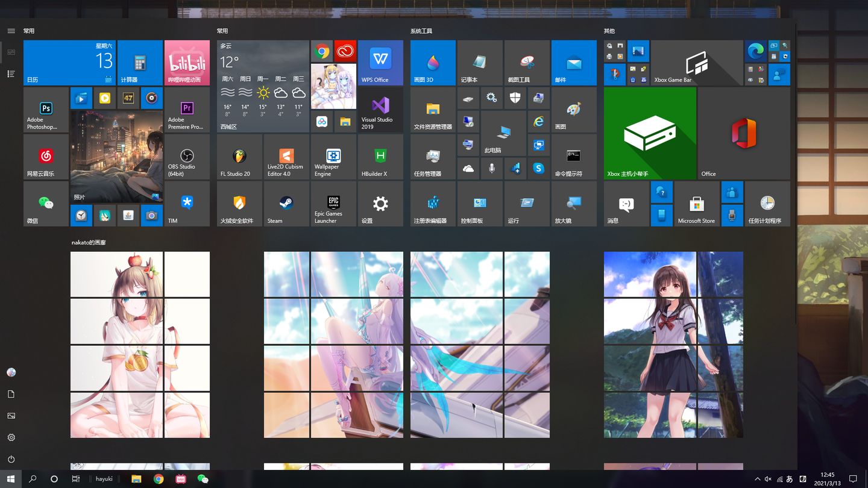Open the 消息 messaging tile
The height and width of the screenshot is (488, 868).
click(626, 204)
